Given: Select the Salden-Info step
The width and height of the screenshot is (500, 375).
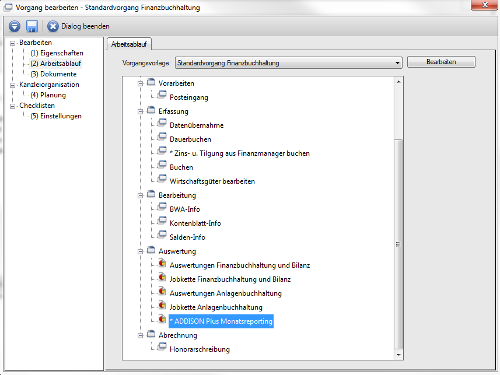Looking at the screenshot, I should 187,237.
